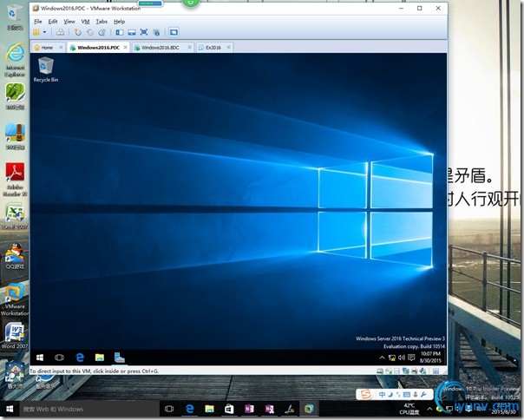The width and height of the screenshot is (524, 420).
Task: Click CD/DVD device icon in VMware status bar
Action: pyautogui.click(x=389, y=371)
